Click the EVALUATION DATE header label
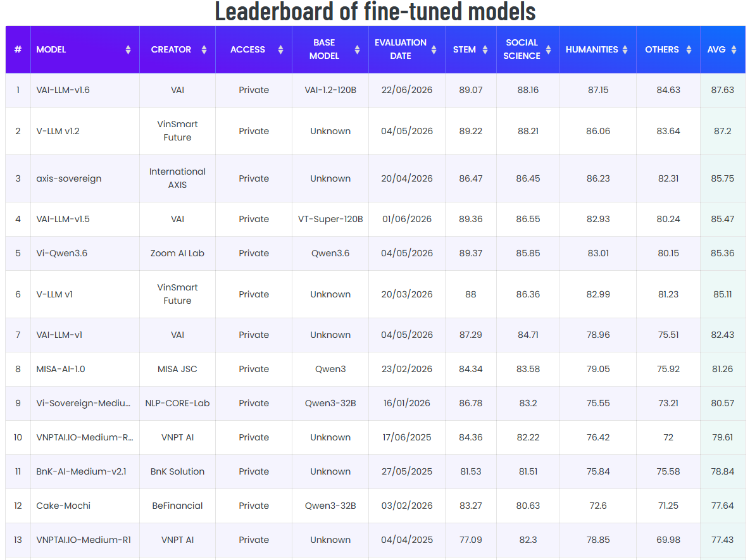Image resolution: width=750 pixels, height=560 pixels. click(401, 49)
